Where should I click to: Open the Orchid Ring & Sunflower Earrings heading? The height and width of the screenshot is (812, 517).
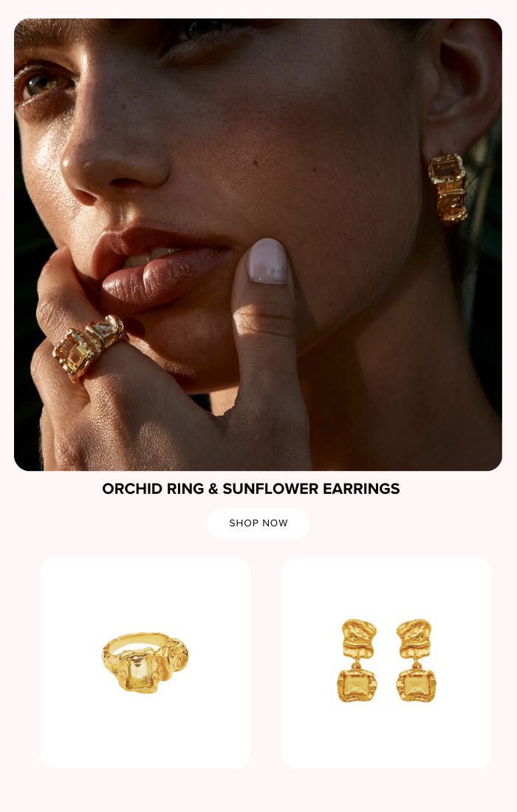pos(250,489)
